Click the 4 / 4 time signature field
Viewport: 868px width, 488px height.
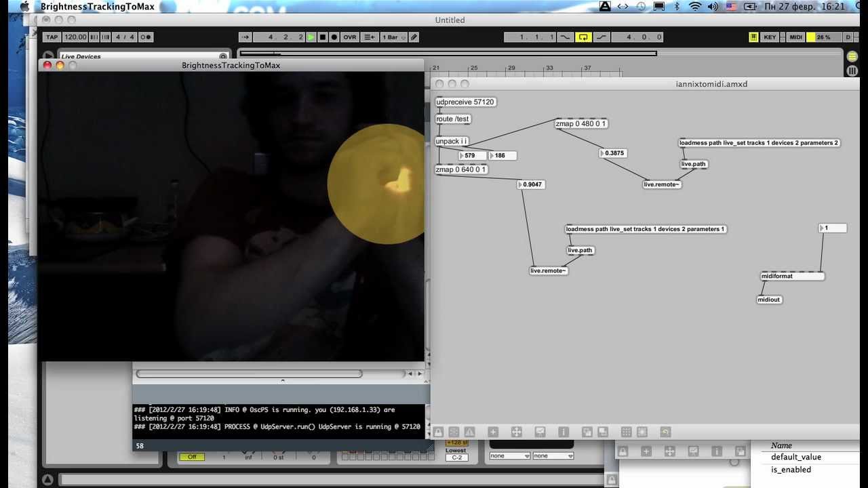pyautogui.click(x=125, y=37)
